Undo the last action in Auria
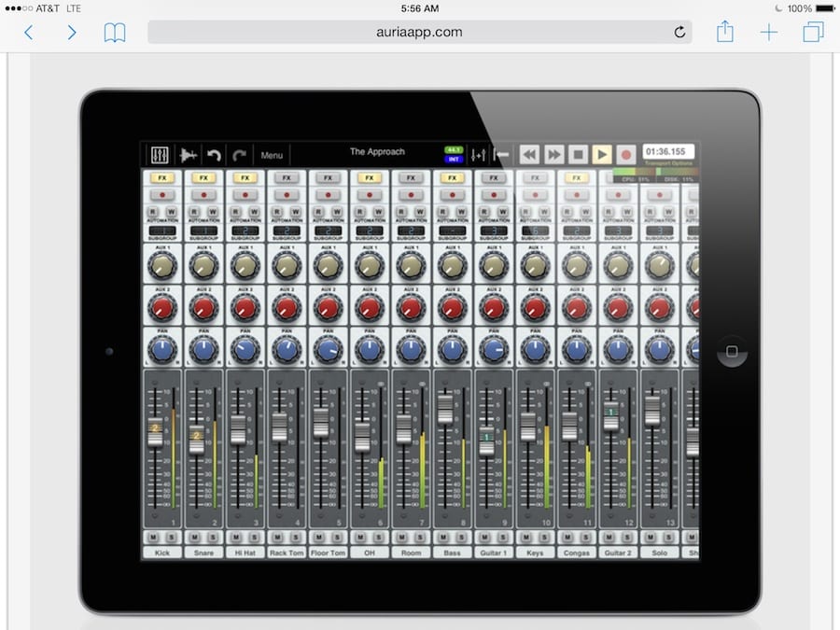 (x=215, y=155)
